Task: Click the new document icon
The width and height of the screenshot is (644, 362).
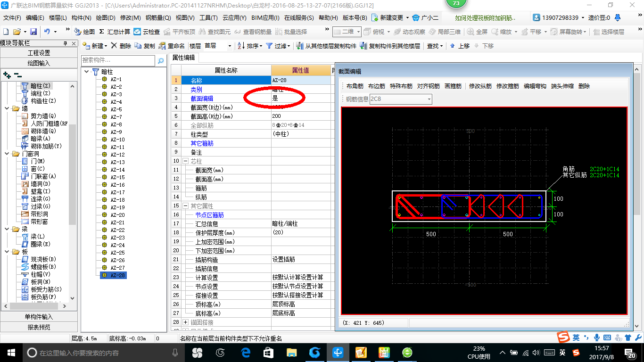Action: pos(6,32)
